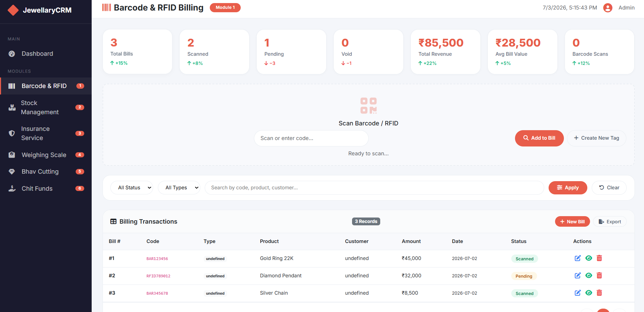Viewport: 644px width, 312px height.
Task: Click the edit icon for Silver Chain bill
Action: coord(577,293)
